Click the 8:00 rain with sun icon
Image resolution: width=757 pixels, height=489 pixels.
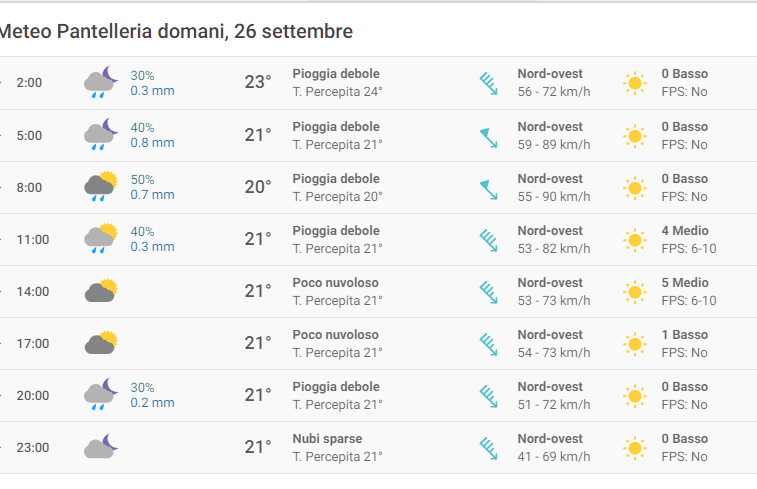pyautogui.click(x=101, y=186)
